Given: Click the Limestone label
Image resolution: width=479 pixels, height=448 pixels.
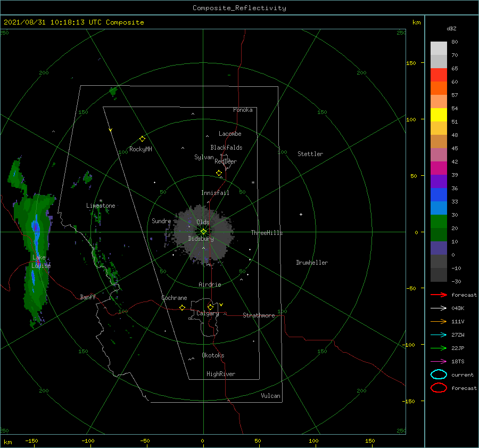Looking at the screenshot, I should (x=101, y=206).
